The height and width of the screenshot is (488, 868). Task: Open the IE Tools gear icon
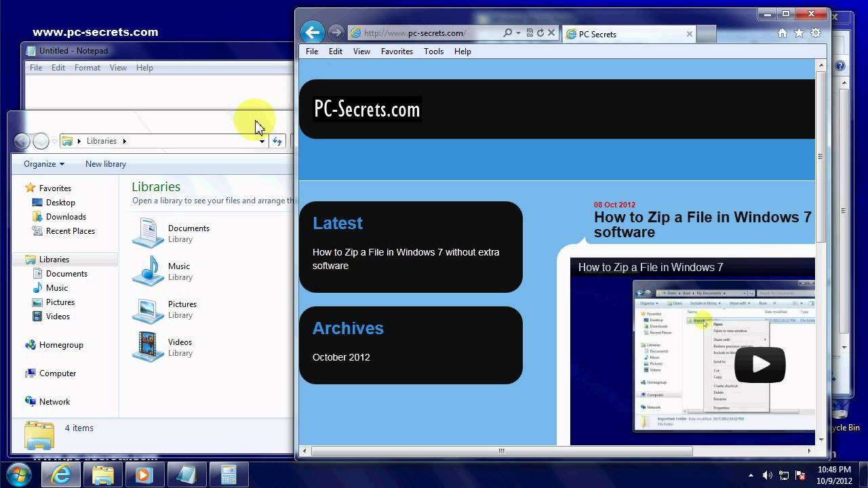pyautogui.click(x=816, y=33)
